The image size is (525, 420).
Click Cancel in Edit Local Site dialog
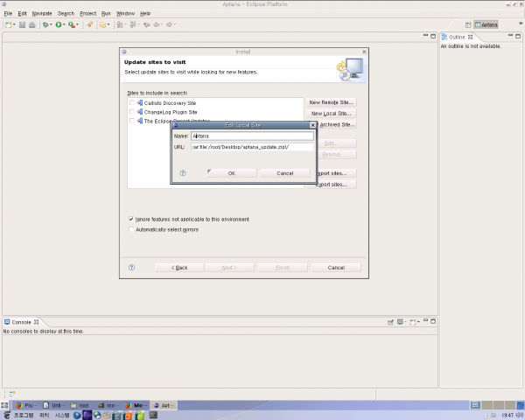point(285,173)
